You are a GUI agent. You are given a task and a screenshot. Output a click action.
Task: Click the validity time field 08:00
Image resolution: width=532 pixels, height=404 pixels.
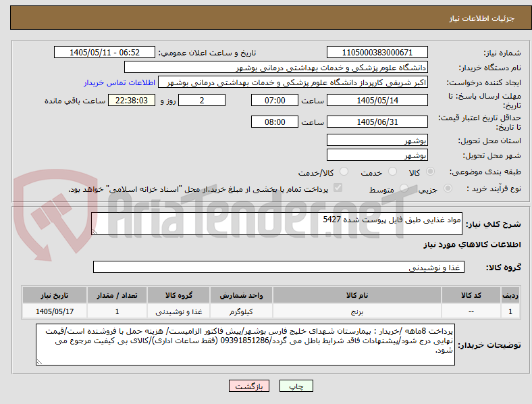(x=275, y=122)
